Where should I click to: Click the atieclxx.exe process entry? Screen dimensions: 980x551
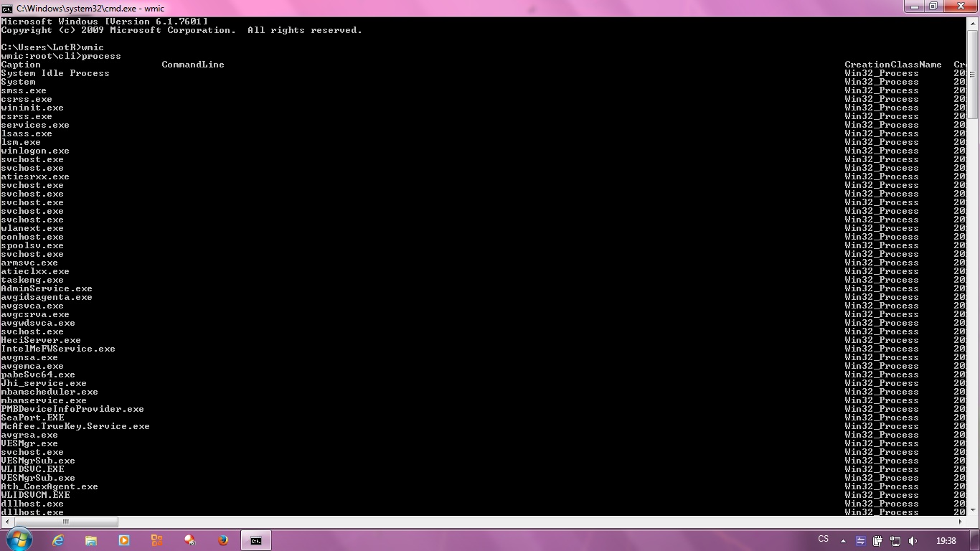(x=35, y=271)
